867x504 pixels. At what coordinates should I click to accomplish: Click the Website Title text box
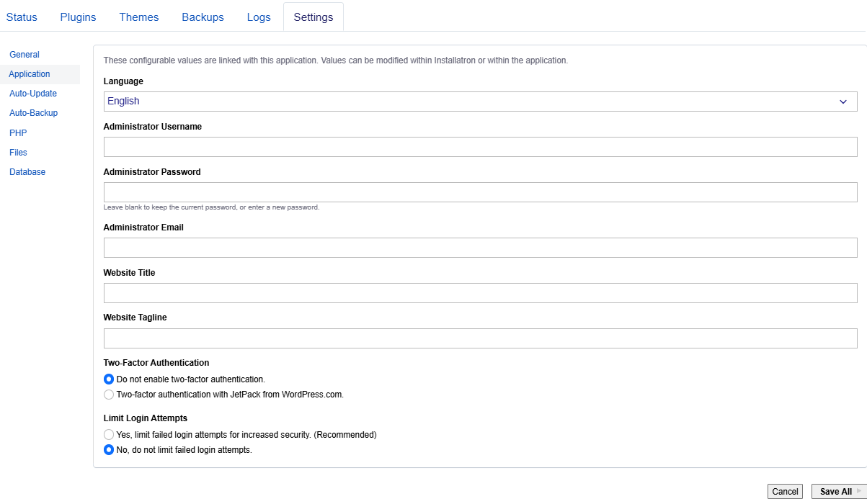click(480, 293)
